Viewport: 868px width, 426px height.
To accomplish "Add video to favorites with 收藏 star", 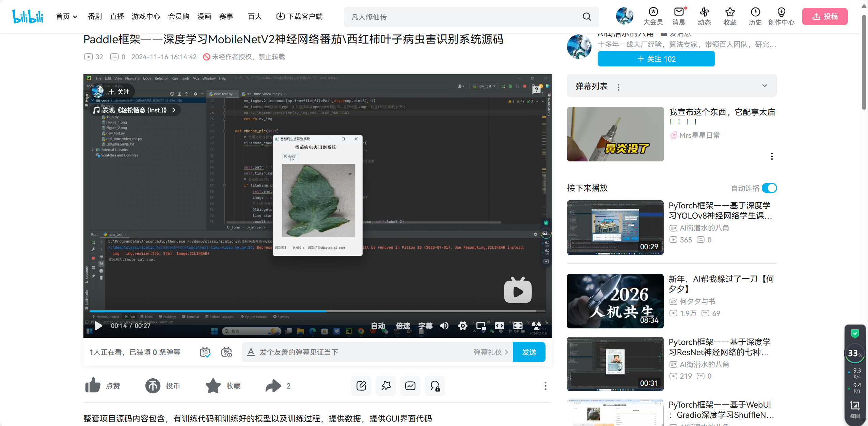I will (x=213, y=385).
